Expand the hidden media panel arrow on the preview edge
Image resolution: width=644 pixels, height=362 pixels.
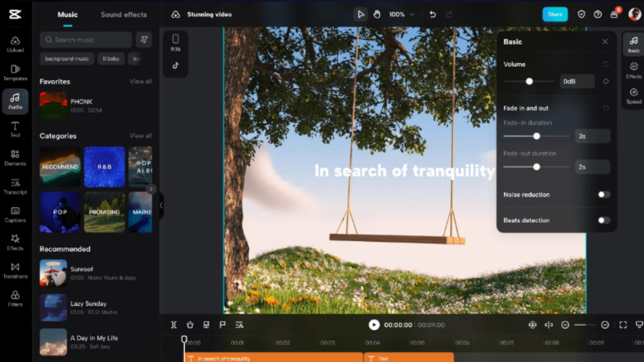pos(161,205)
